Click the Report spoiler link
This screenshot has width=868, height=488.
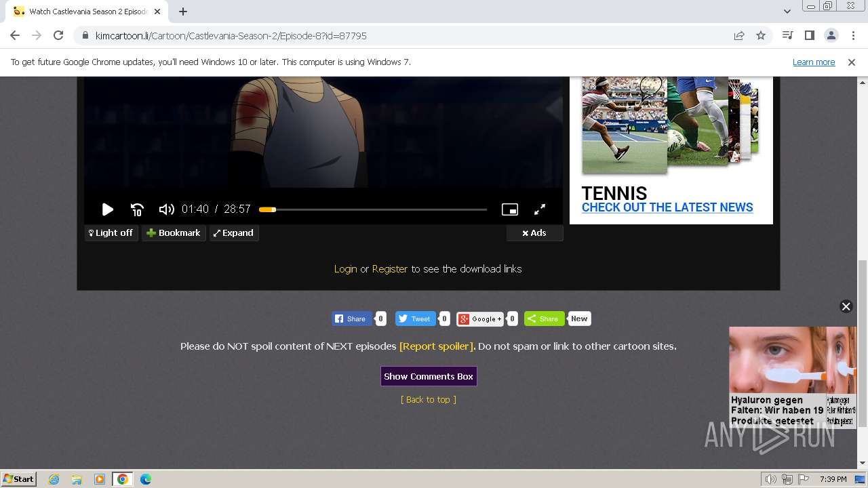tap(437, 346)
